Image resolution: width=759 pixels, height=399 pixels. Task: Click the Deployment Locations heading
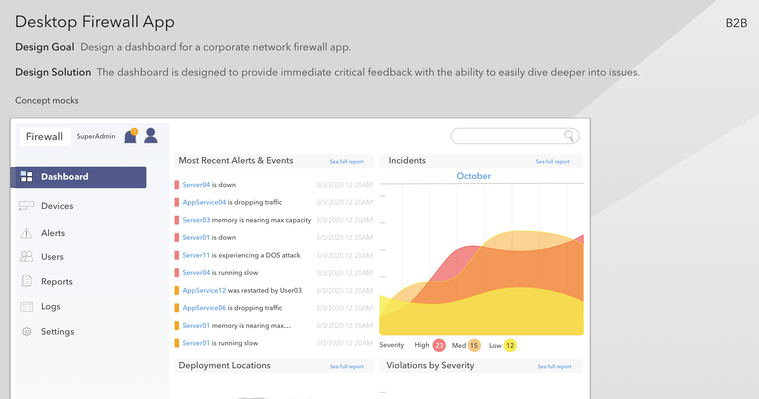tap(225, 366)
